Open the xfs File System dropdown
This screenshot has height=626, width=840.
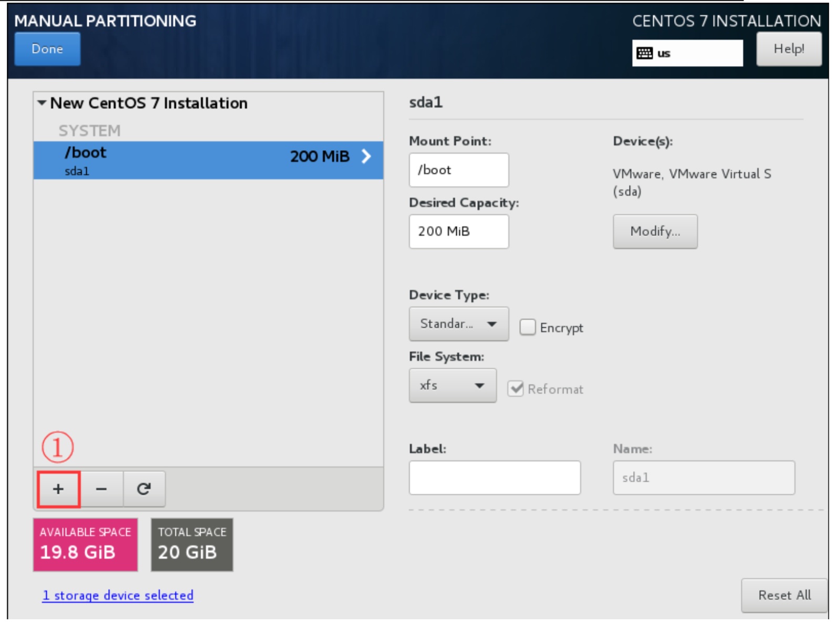[x=452, y=385]
